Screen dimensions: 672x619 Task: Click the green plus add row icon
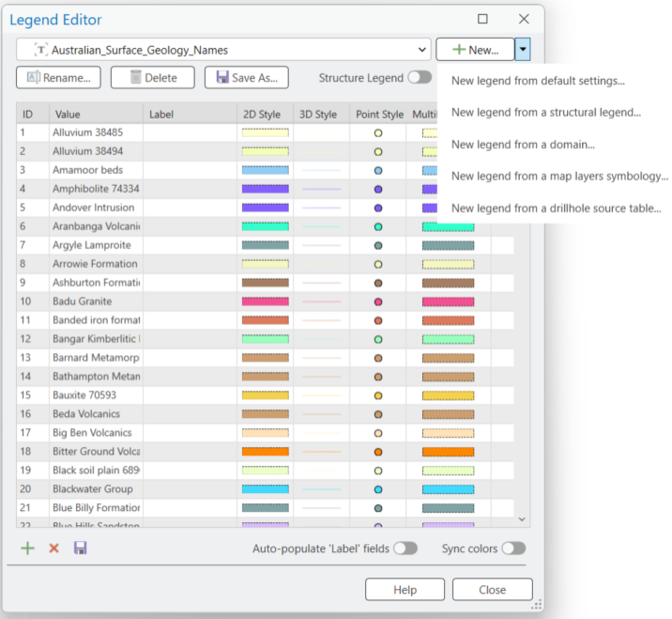point(27,549)
